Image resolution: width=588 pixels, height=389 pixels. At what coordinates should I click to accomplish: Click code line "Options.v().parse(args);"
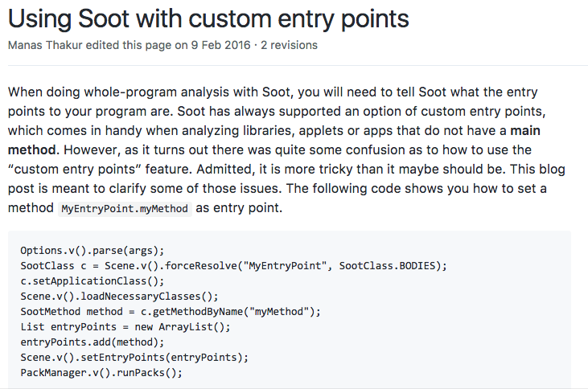(x=92, y=251)
